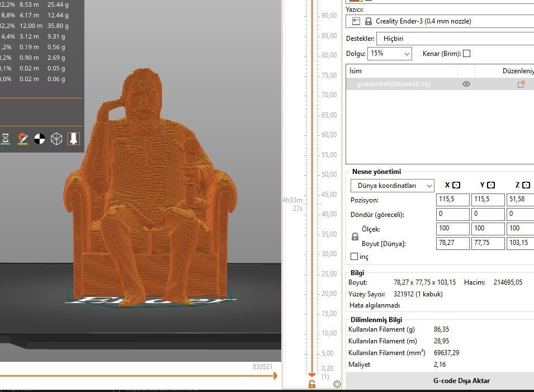This screenshot has height=392, width=534.
Task: Check the inç units checkbox
Action: coord(354,257)
